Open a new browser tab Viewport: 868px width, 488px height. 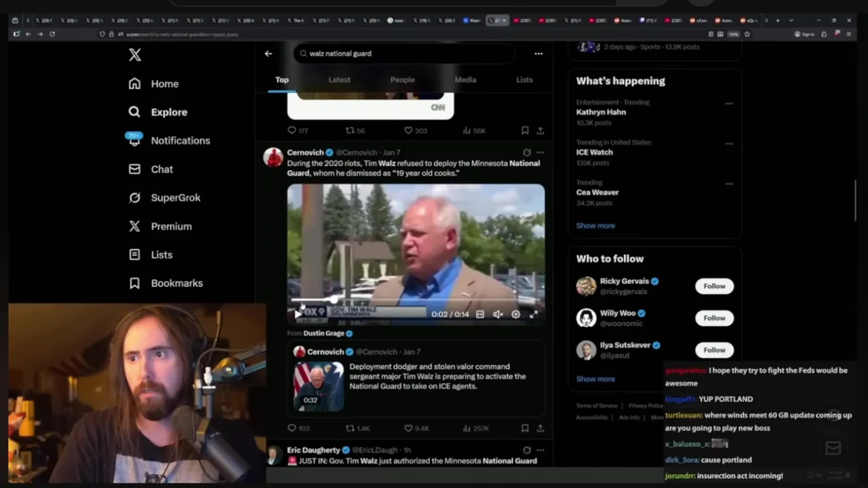pos(778,20)
